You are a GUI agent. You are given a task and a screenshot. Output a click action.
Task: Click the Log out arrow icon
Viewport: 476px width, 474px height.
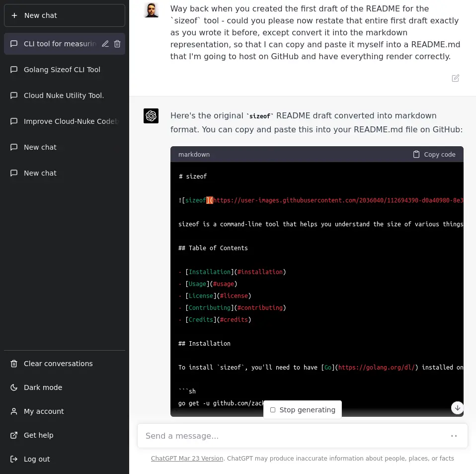tap(14, 459)
